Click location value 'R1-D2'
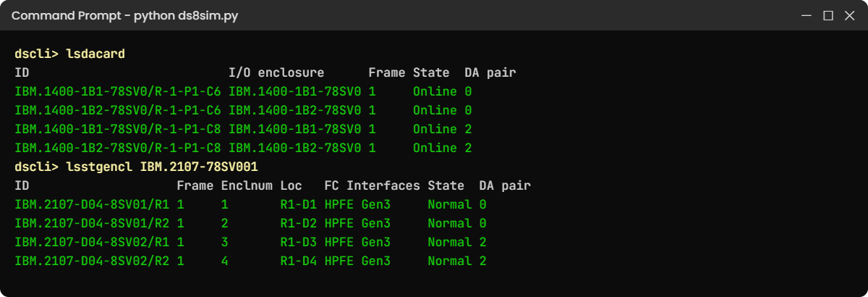The width and height of the screenshot is (868, 297). point(299,223)
